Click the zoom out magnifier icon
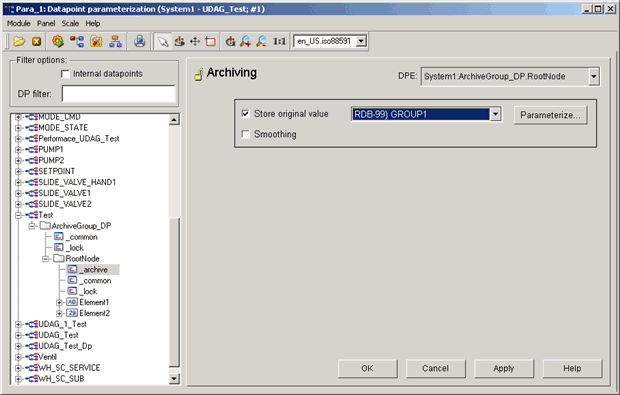The image size is (620, 395). [261, 41]
